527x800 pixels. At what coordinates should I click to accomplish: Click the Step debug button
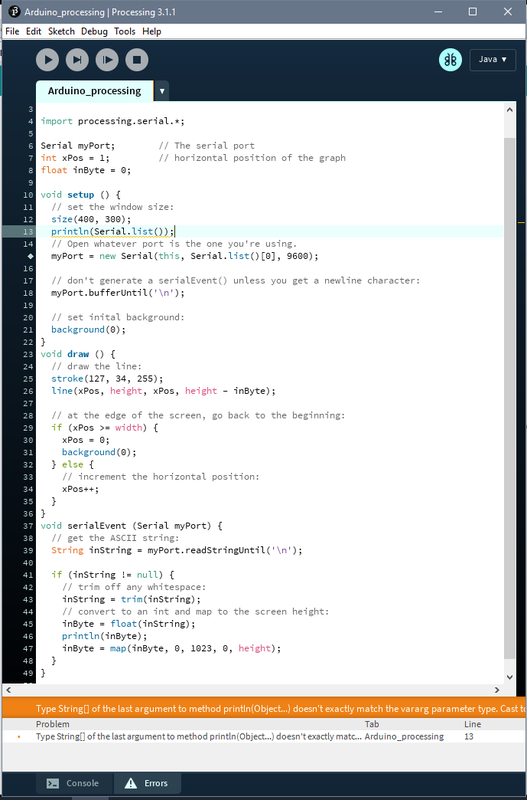[x=77, y=60]
